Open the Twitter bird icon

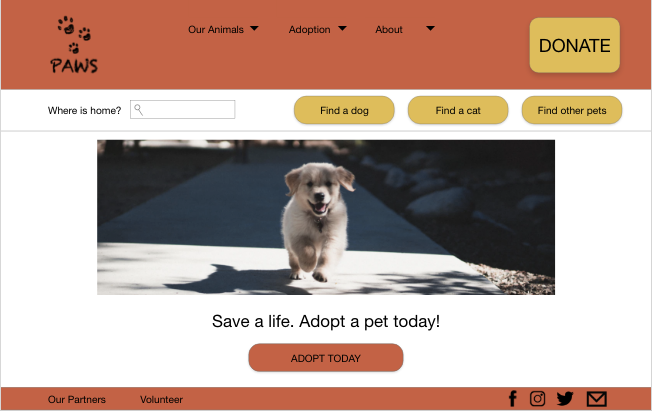(565, 399)
